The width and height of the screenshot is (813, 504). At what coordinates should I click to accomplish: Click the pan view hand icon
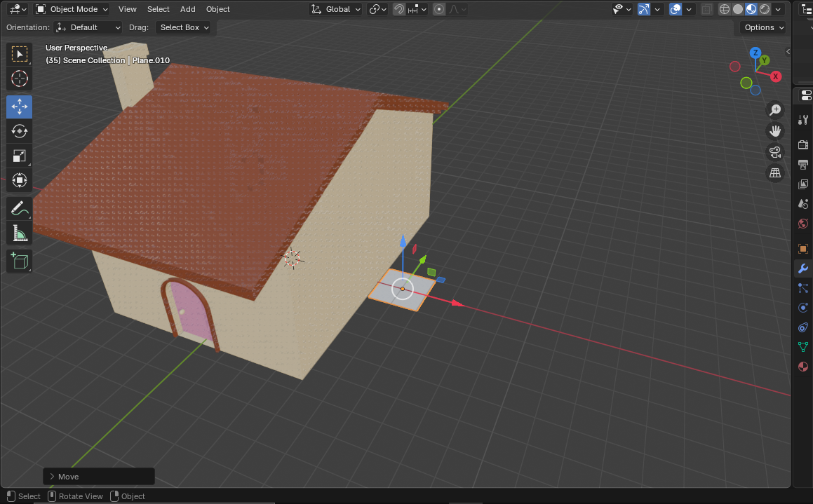775,131
